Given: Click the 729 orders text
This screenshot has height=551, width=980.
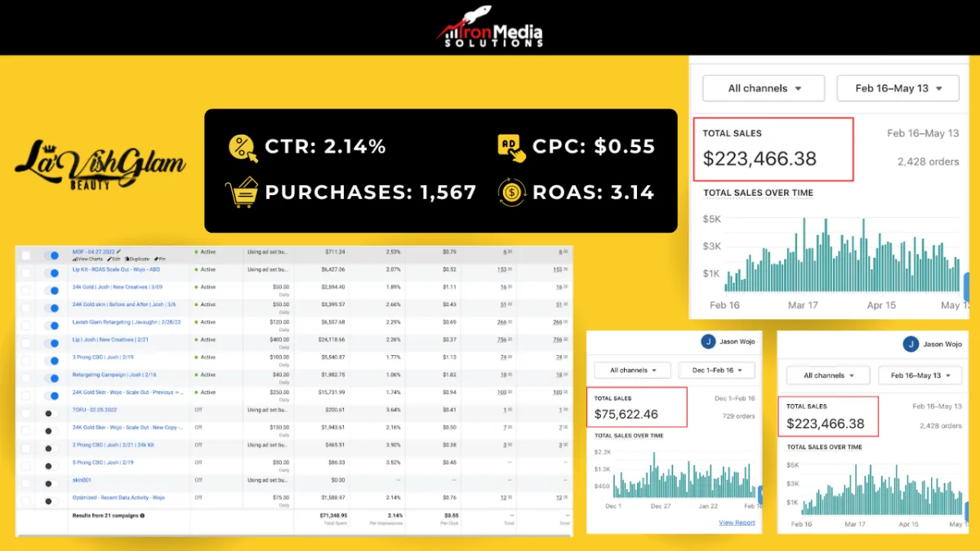Looking at the screenshot, I should click(x=739, y=416).
